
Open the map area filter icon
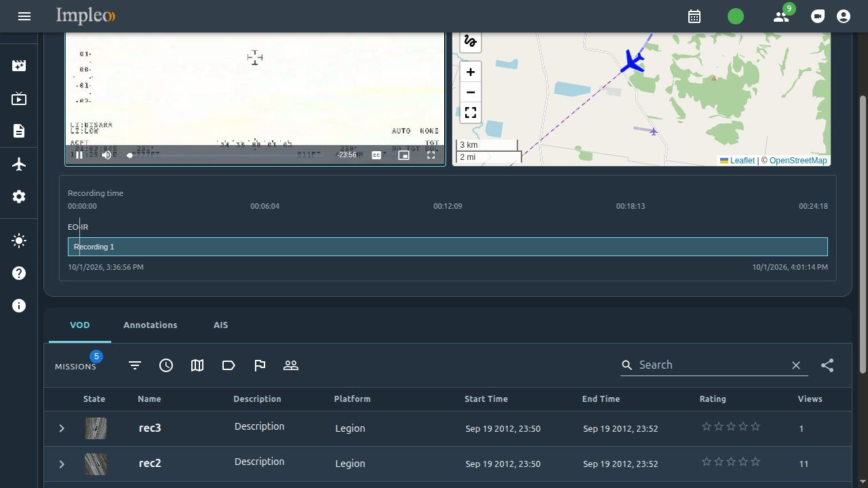coord(197,365)
